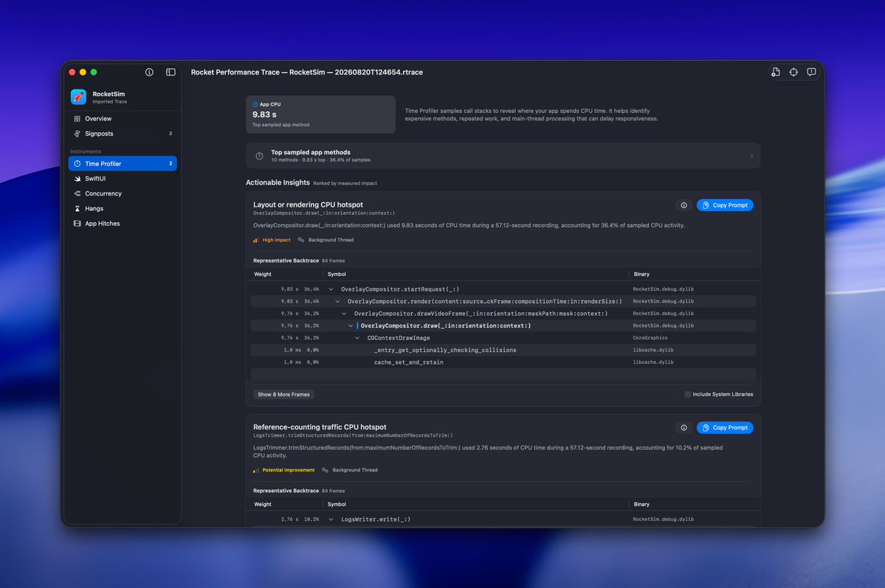Click the High impact badge
This screenshot has width=885, height=588.
click(x=272, y=240)
